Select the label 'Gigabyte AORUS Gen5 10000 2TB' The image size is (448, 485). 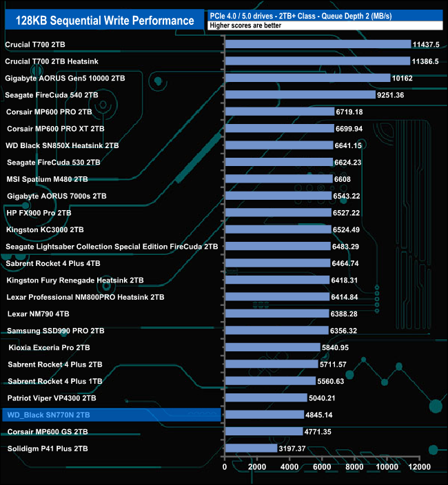[65, 79]
